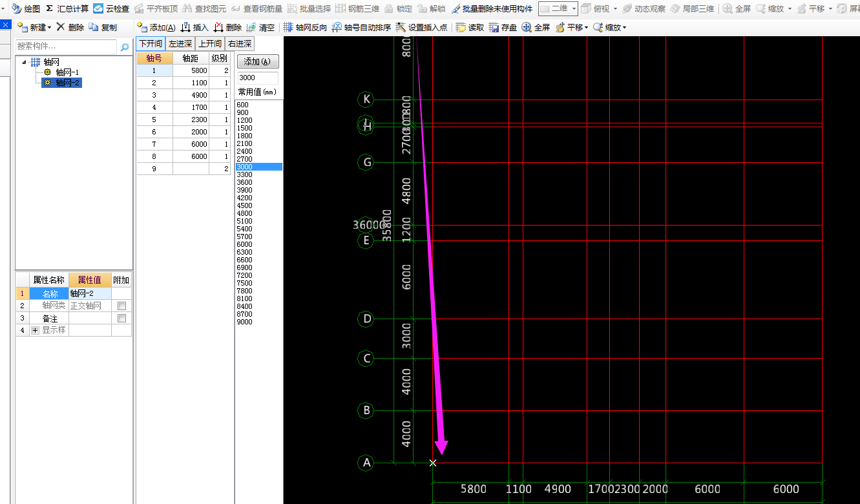The width and height of the screenshot is (860, 504).
Task: Click the 2300 cell in axis row 5
Action: [x=191, y=120]
